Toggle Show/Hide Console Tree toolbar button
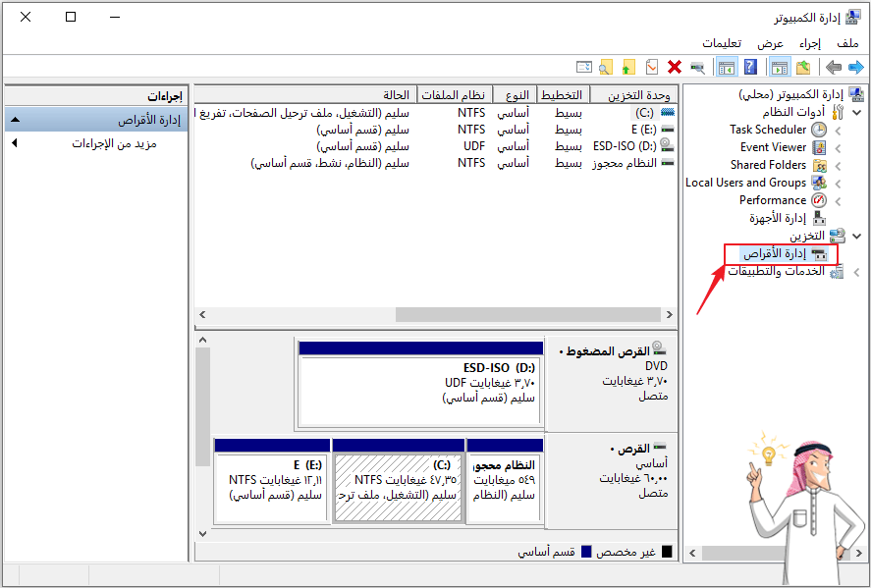The image size is (871, 588). tap(780, 68)
